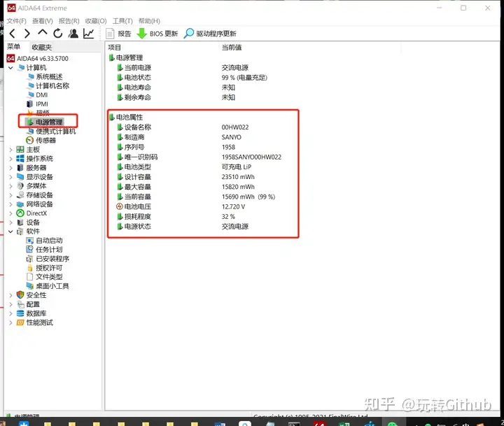The width and height of the screenshot is (504, 426).
Task: Select the 当前电源 row
Action: (183, 68)
